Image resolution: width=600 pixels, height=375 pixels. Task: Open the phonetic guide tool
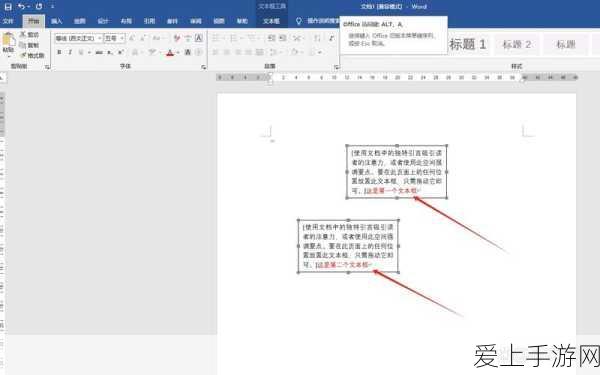tap(188, 38)
